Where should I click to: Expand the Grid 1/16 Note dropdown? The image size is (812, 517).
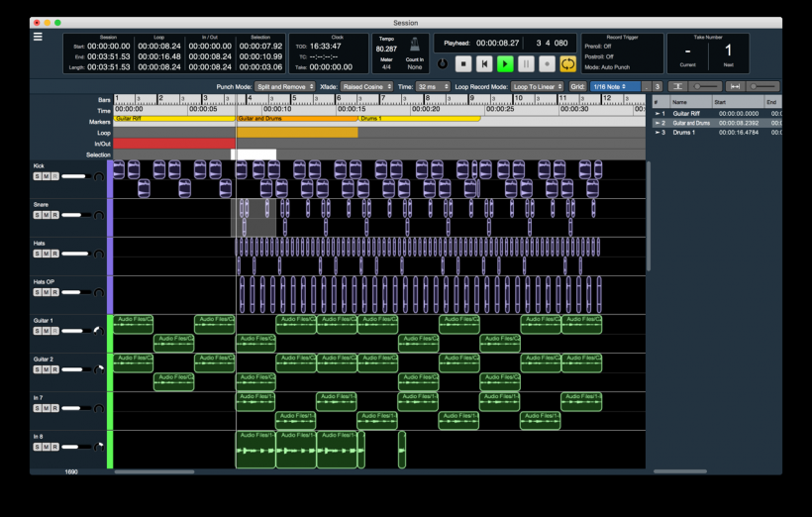pyautogui.click(x=613, y=87)
